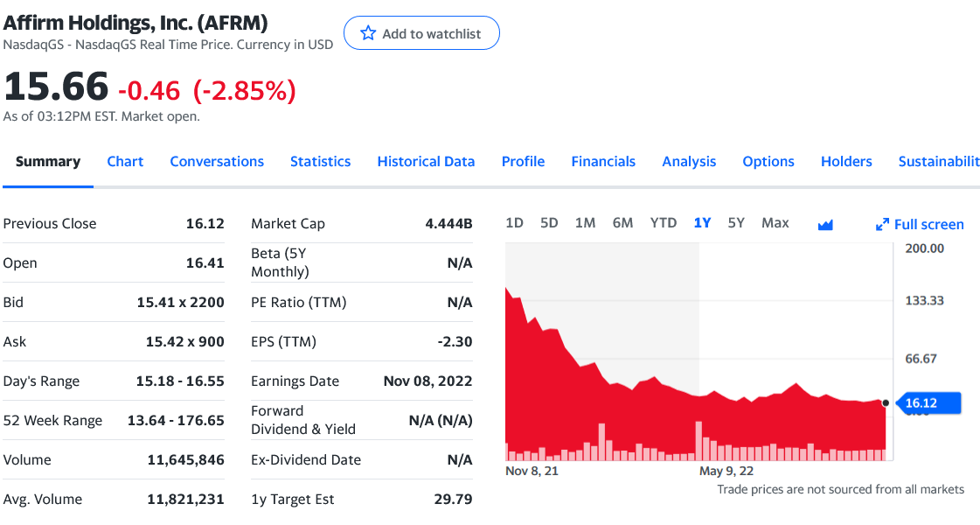Click the Volume value 11,645,846
This screenshot has height=525, width=980.
tap(185, 460)
